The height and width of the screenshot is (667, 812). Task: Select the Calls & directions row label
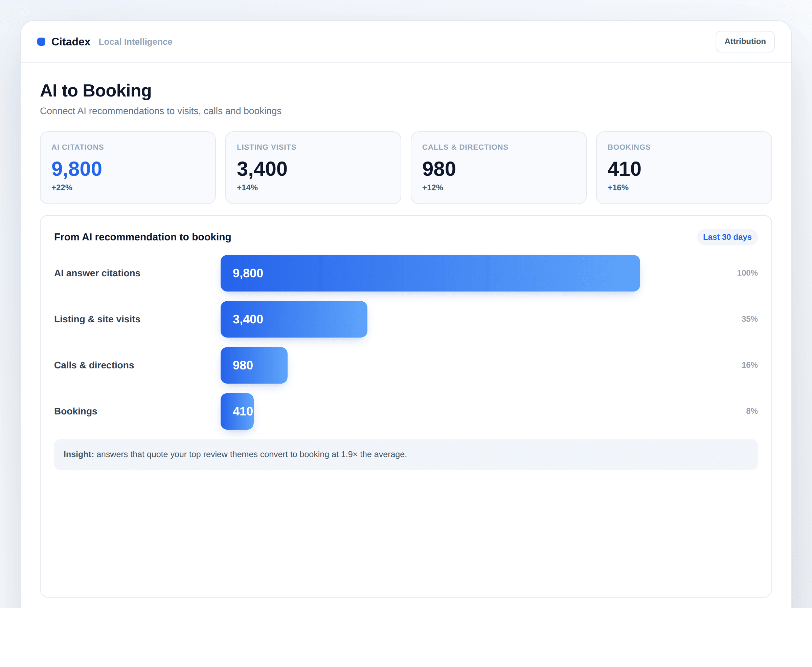coord(94,365)
